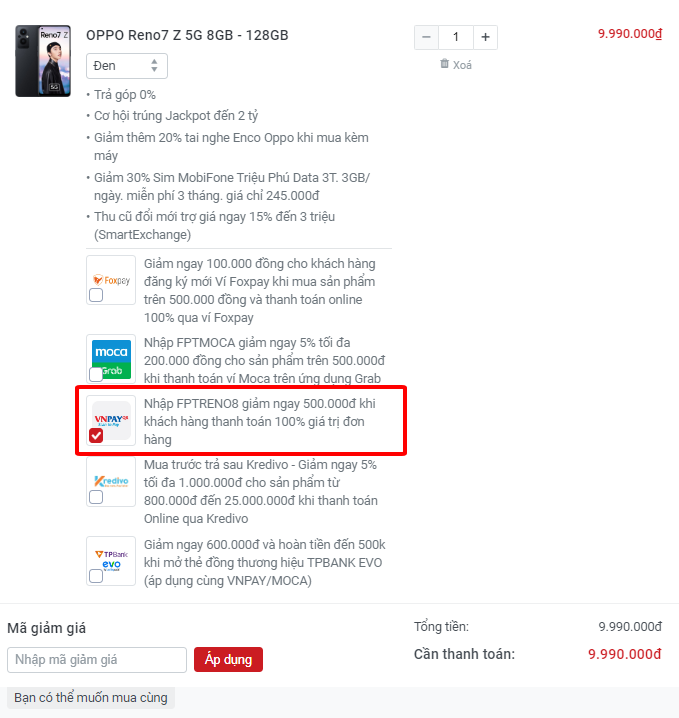The height and width of the screenshot is (718, 679).
Task: Open the Đen color dropdown
Action: [x=127, y=66]
